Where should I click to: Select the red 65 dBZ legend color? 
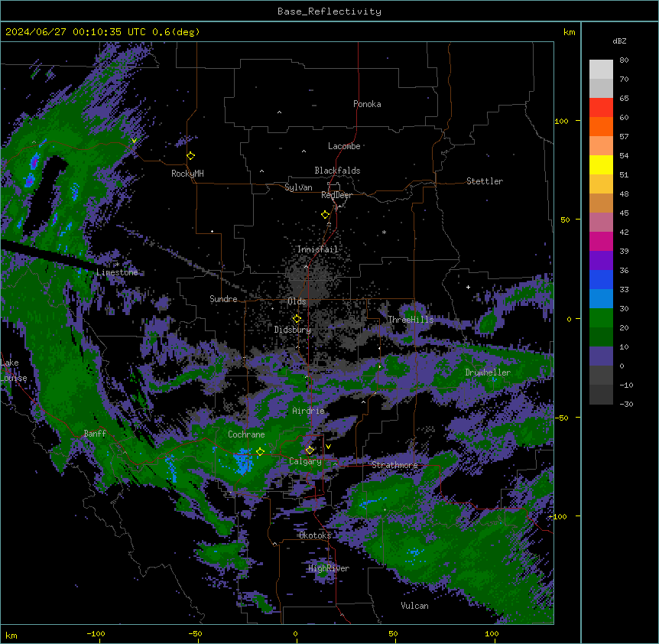(601, 108)
